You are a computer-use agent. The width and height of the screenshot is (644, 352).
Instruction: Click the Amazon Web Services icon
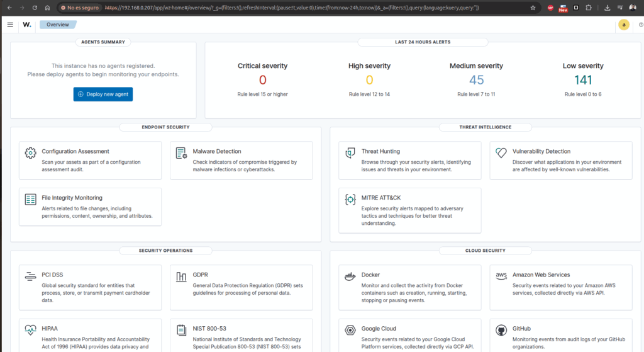[501, 276]
